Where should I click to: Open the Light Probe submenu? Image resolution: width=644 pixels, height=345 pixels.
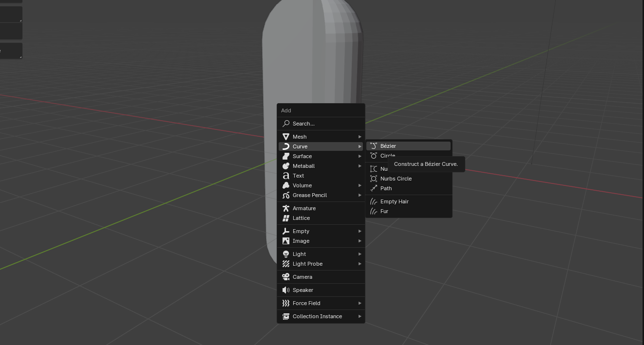pyautogui.click(x=321, y=264)
